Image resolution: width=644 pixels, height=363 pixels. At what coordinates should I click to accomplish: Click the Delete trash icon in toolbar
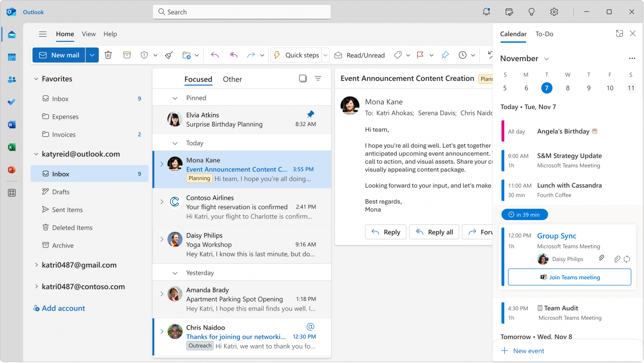pyautogui.click(x=108, y=55)
